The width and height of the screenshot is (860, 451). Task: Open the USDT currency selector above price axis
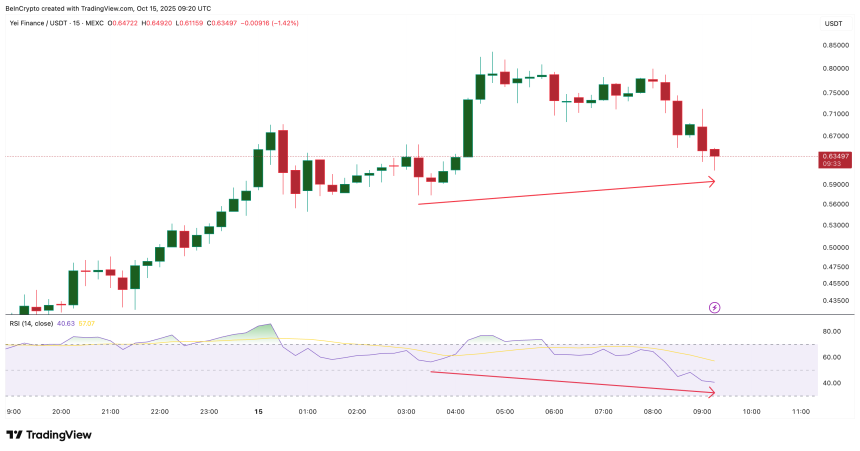(833, 23)
